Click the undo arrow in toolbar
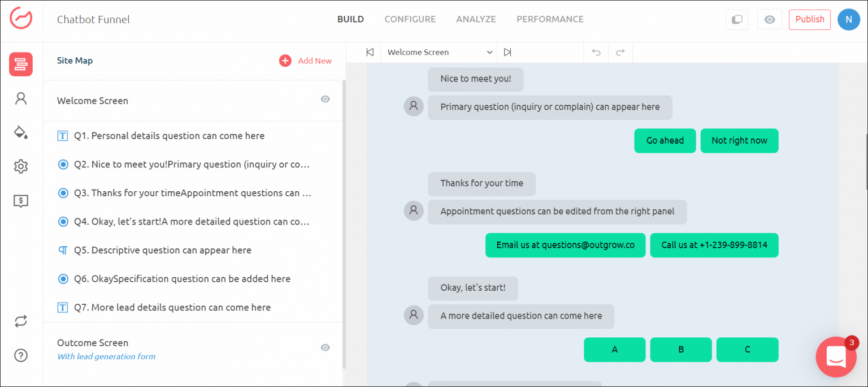The image size is (868, 387). [x=596, y=52]
